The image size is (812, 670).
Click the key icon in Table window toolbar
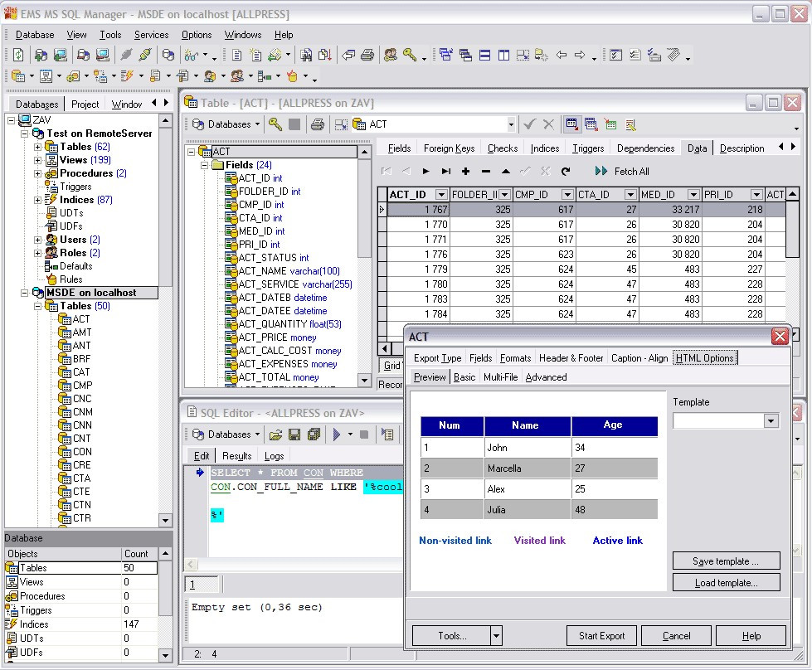275,124
